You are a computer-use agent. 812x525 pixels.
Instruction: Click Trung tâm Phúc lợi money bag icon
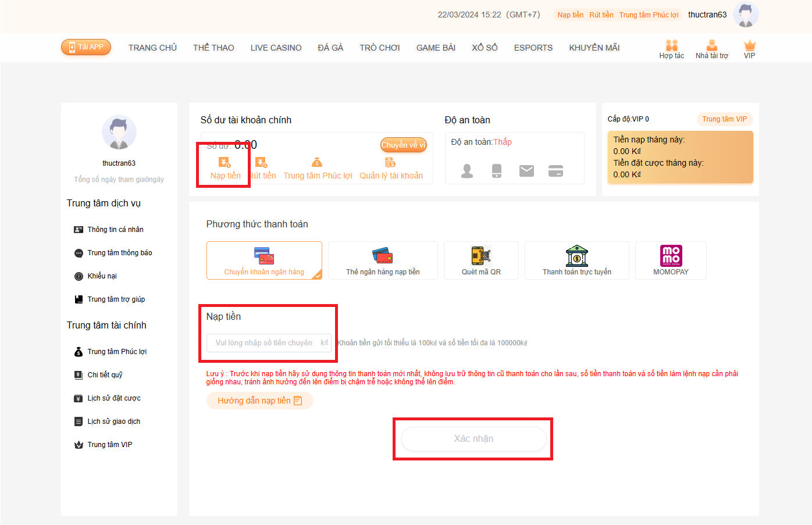[318, 163]
